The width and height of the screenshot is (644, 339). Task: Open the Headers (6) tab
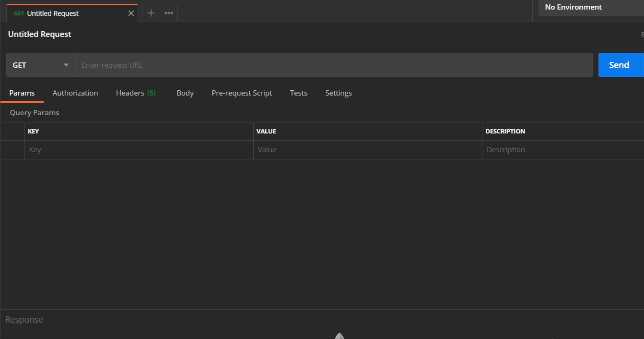(x=136, y=93)
